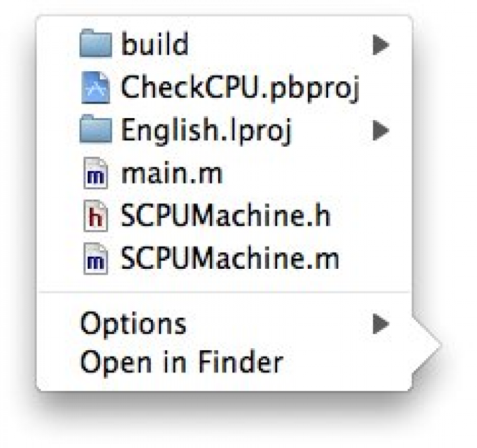Expand the build folder submenu arrow
The width and height of the screenshot is (477, 448).
pyautogui.click(x=380, y=44)
